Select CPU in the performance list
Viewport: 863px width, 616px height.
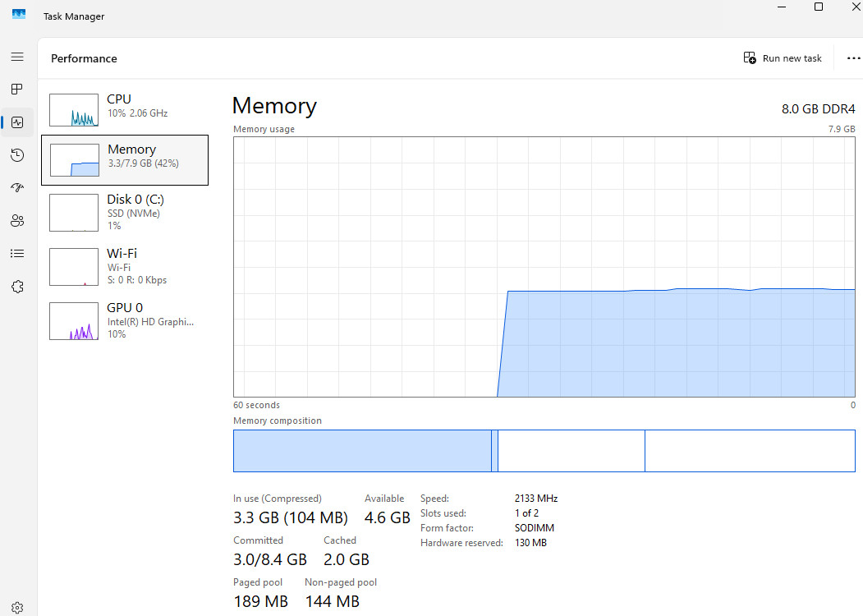pyautogui.click(x=125, y=109)
